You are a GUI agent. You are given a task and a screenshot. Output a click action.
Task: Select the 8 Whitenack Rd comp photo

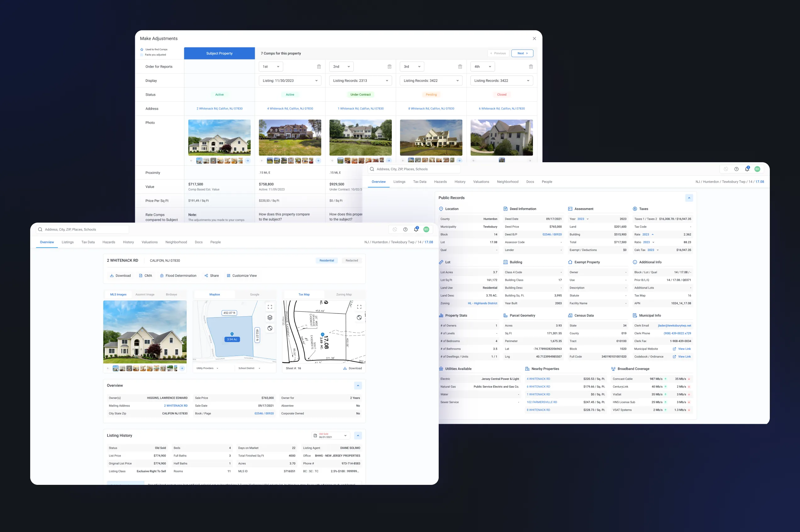(431, 137)
